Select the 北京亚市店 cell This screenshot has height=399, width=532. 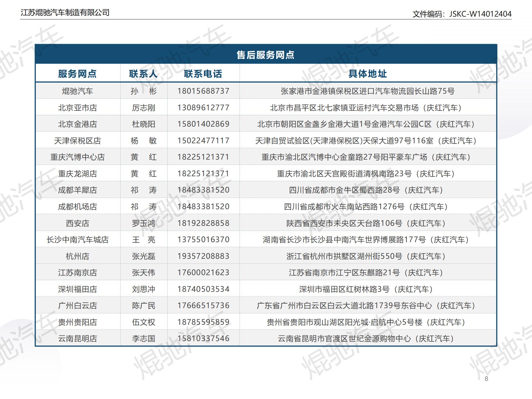tap(78, 108)
